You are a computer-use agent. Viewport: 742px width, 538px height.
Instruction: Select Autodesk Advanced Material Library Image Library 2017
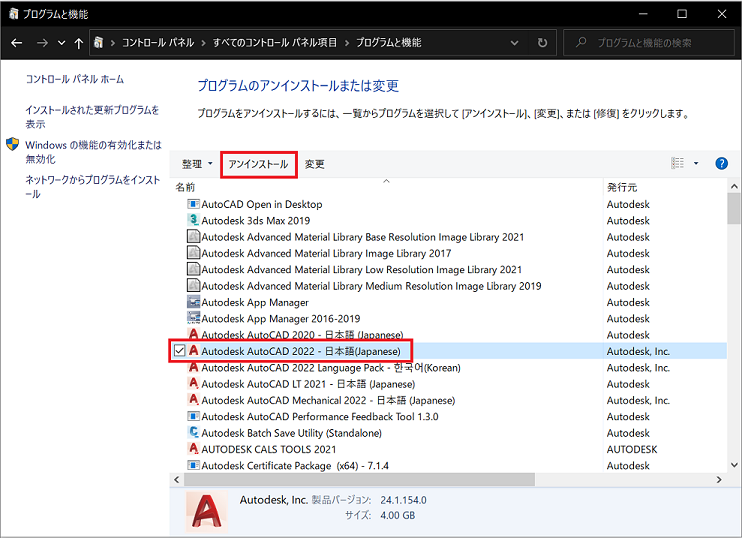326,253
